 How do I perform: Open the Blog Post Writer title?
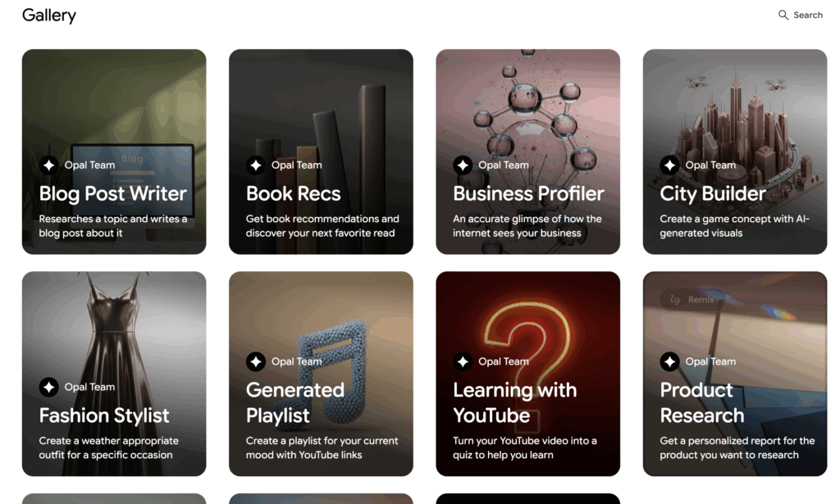tap(113, 194)
